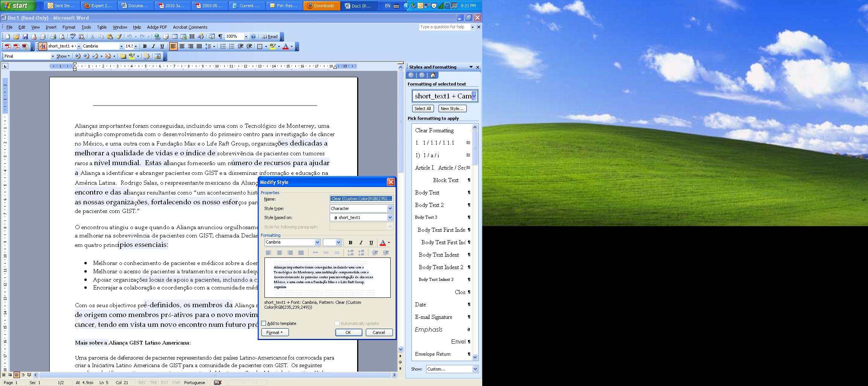Insert a new comment from Reviewing toolbar

point(122,56)
